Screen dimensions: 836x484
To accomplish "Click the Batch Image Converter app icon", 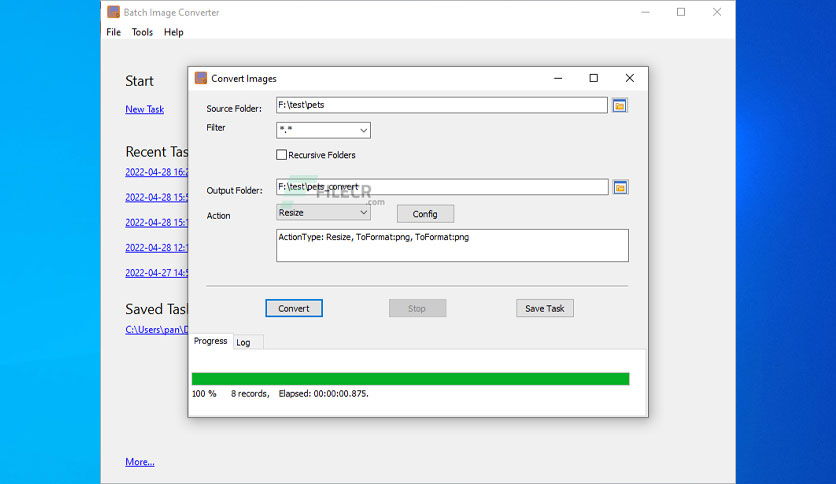I will click(x=113, y=12).
